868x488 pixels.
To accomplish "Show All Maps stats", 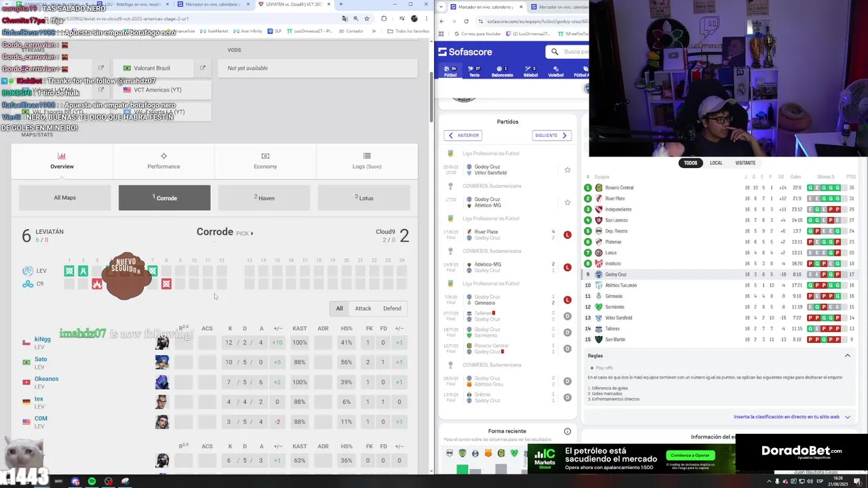I will click(65, 198).
